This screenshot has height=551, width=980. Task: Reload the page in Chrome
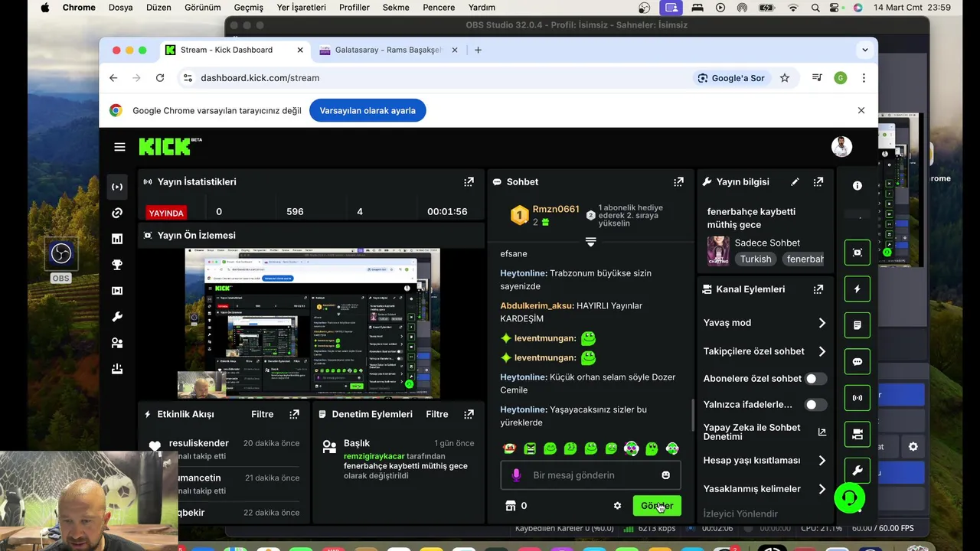[x=159, y=78]
